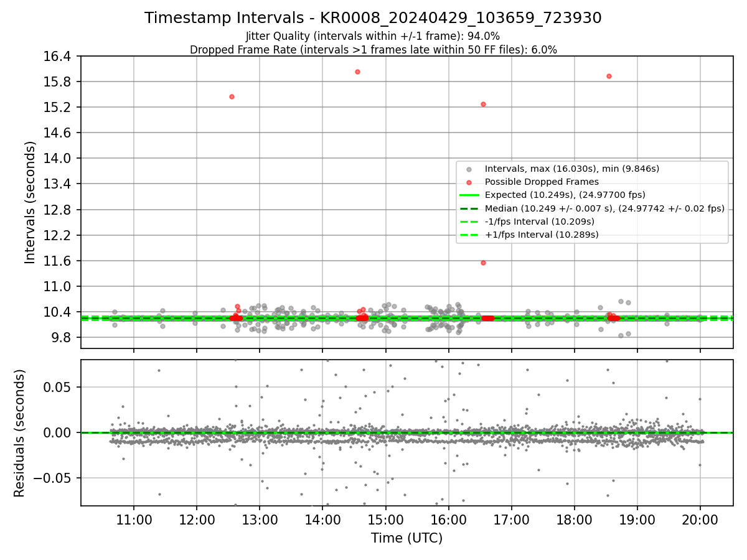Click the red outlier near 15.4 seconds around 12:30
Viewport: 747px width, 560px height.
click(x=232, y=96)
